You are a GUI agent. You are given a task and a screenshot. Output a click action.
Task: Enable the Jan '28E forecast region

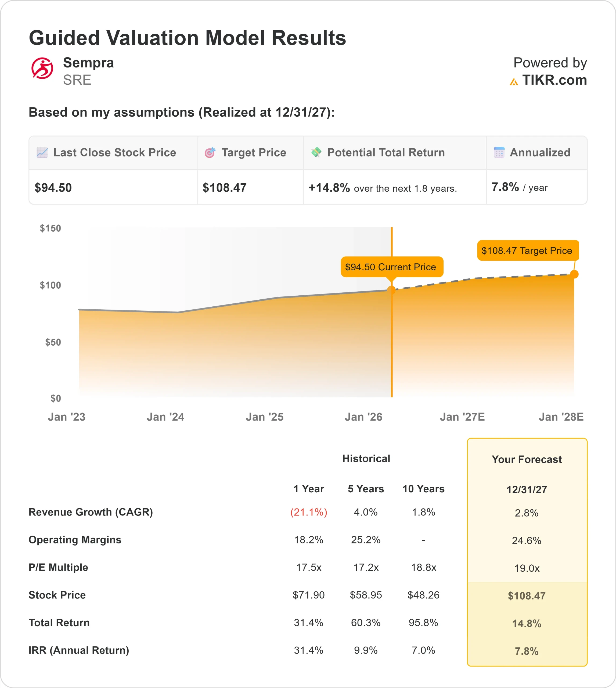pyautogui.click(x=561, y=417)
